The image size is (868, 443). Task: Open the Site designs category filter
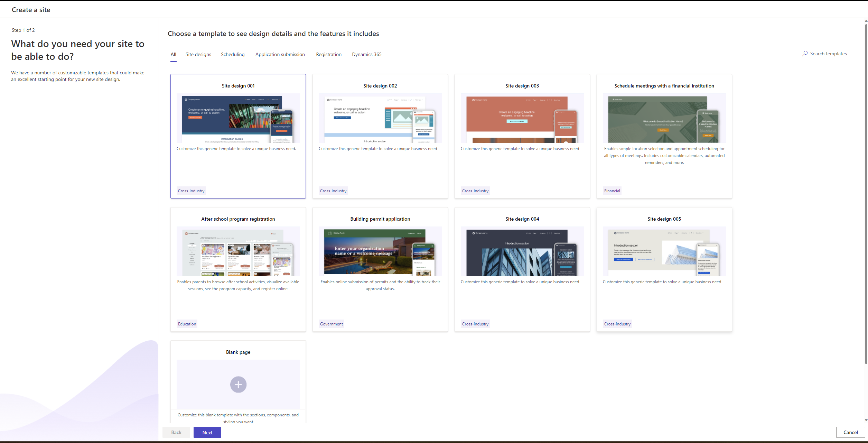pyautogui.click(x=198, y=54)
